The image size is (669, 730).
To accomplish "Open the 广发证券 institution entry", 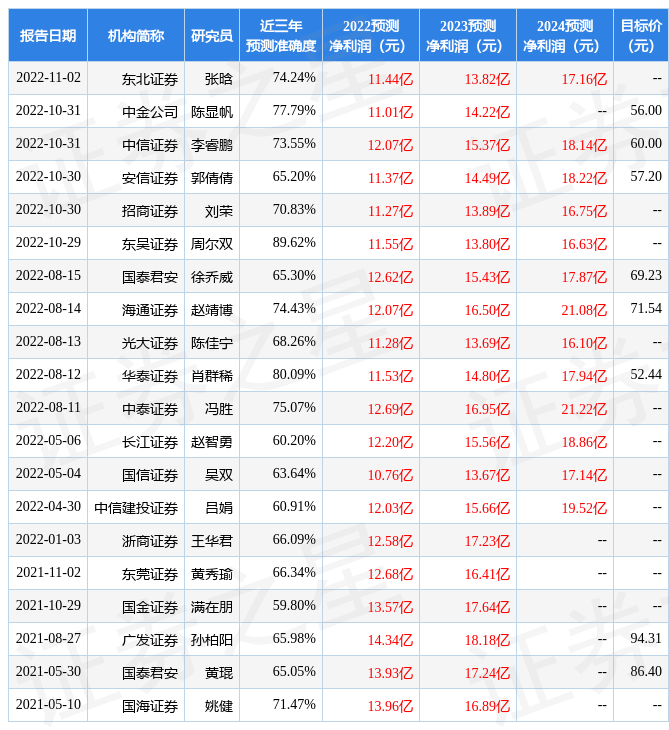I will click(x=150, y=639).
